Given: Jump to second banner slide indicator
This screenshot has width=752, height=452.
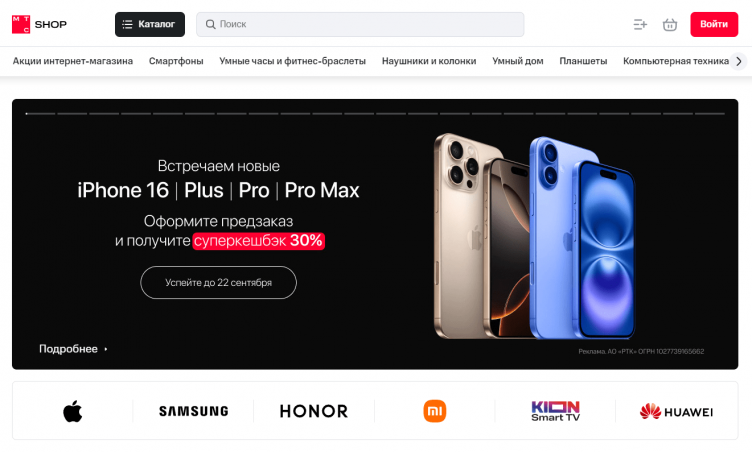Looking at the screenshot, I should click(x=72, y=114).
